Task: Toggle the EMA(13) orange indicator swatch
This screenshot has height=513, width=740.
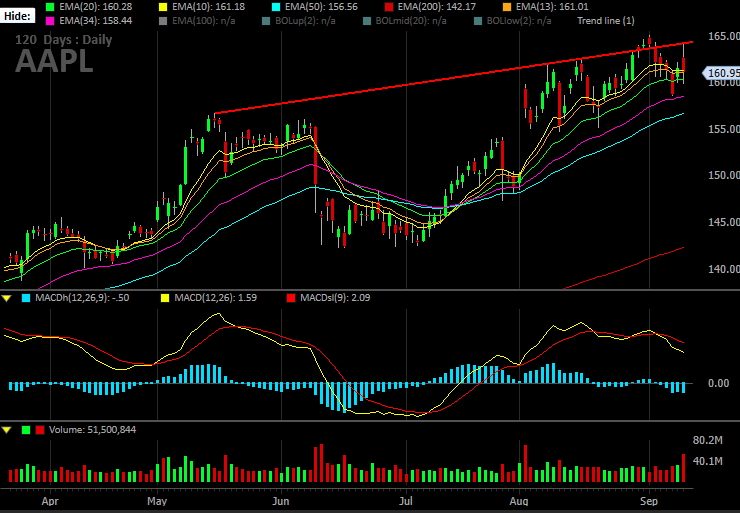Action: point(506,7)
